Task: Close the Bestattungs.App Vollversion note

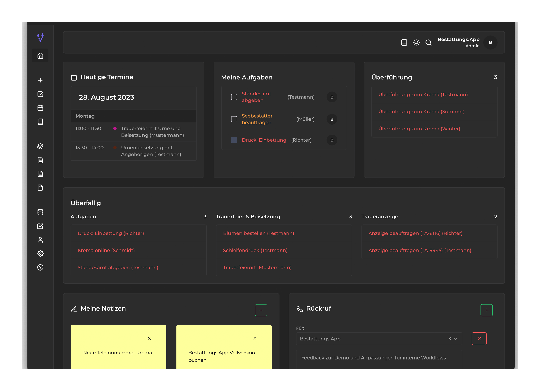Action: click(x=255, y=338)
